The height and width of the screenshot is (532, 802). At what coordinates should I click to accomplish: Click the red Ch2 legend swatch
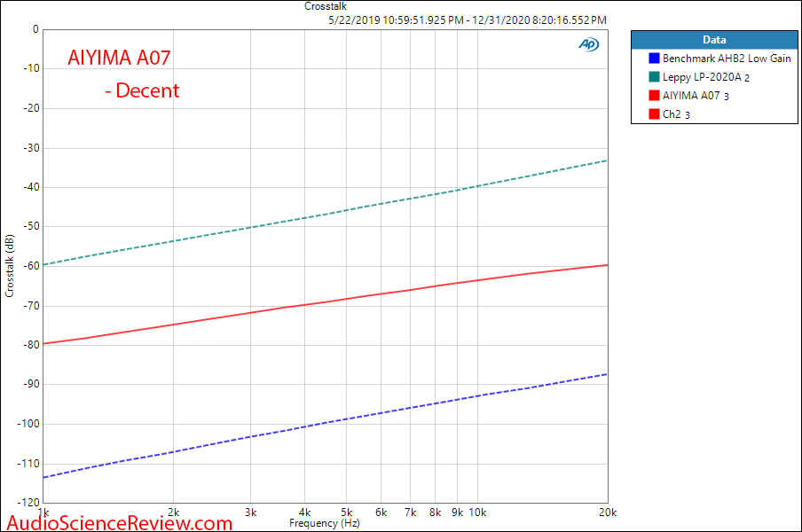pyautogui.click(x=654, y=114)
